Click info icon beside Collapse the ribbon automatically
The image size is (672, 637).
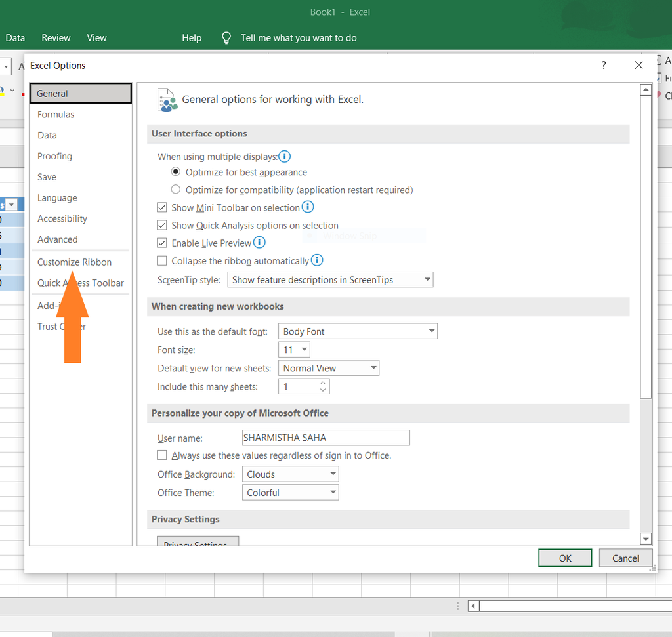[317, 260]
